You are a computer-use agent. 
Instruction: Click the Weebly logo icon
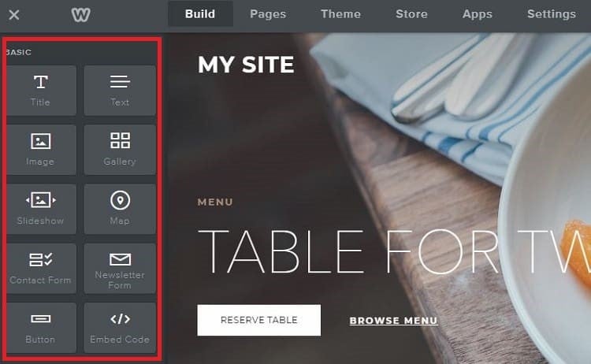point(80,15)
